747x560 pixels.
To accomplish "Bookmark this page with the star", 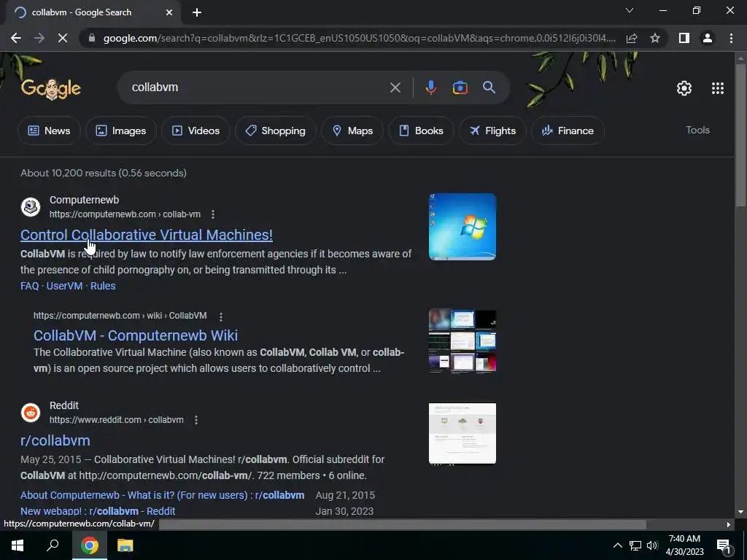I will (655, 38).
